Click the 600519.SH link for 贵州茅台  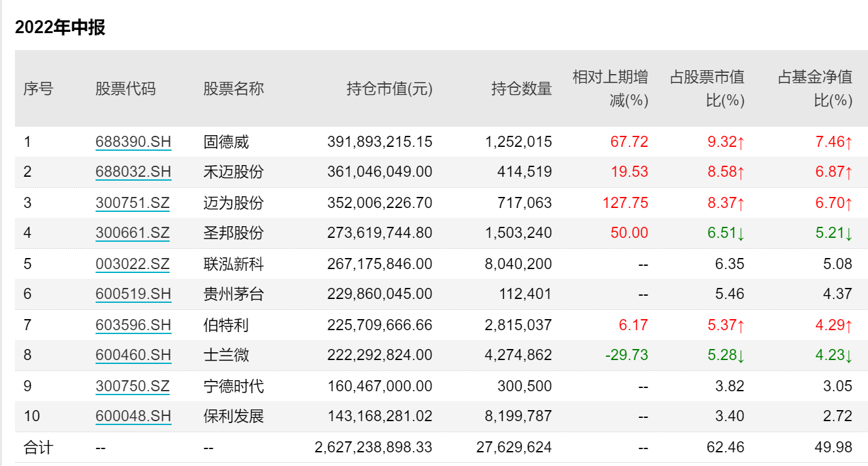coord(133,294)
